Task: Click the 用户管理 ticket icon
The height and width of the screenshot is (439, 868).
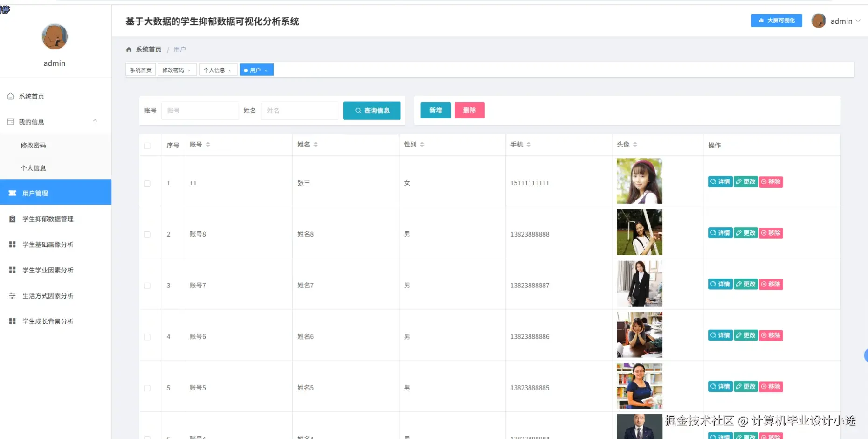Action: pyautogui.click(x=13, y=193)
